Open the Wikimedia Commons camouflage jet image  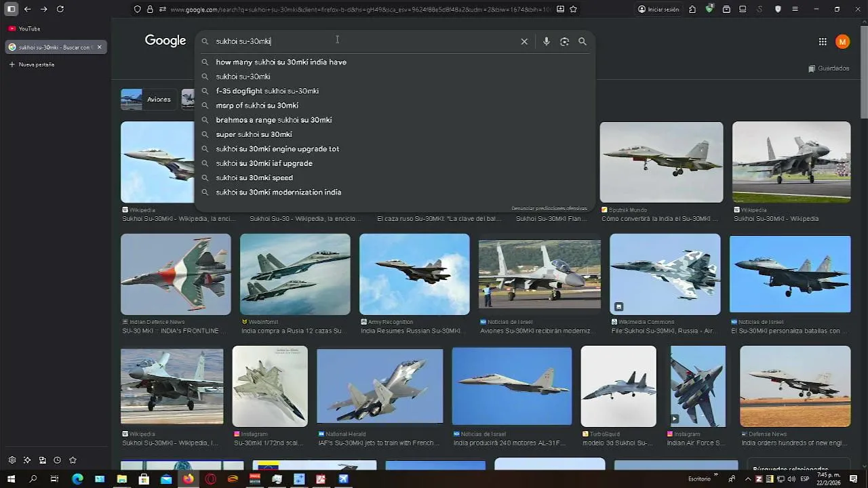(665, 274)
